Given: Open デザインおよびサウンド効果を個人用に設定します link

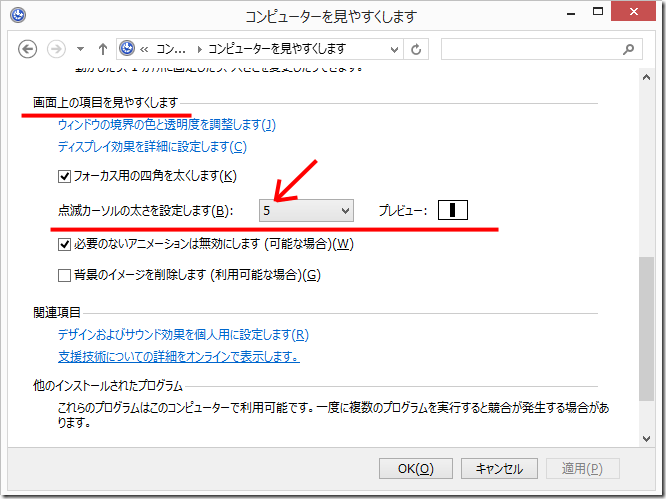Looking at the screenshot, I should (182, 335).
